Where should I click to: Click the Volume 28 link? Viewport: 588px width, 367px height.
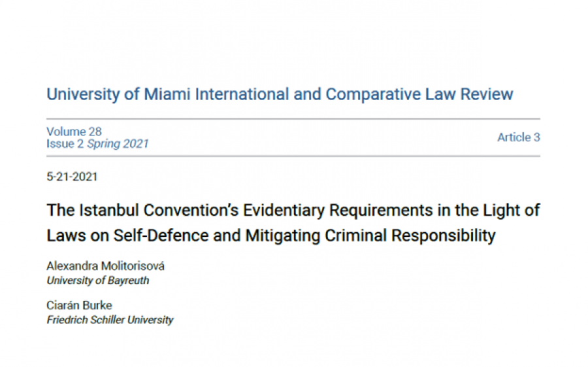pyautogui.click(x=74, y=131)
